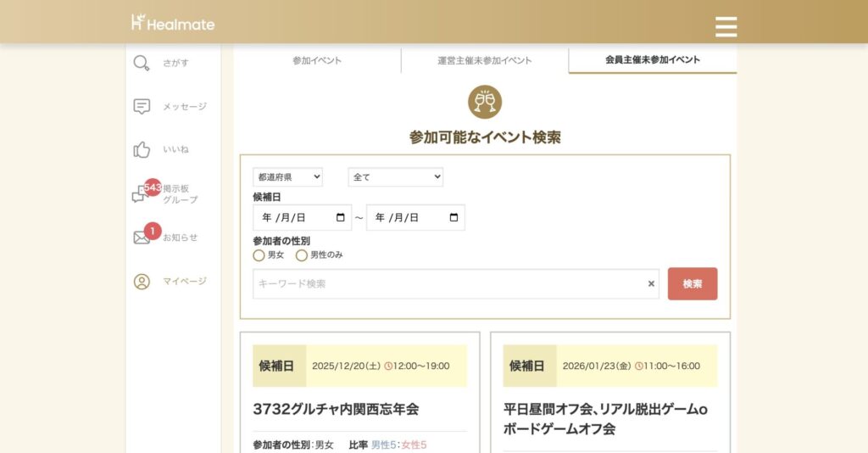Viewport: 868px width, 453px height.
Task: Open calendar picker of end date
Action: tap(454, 218)
